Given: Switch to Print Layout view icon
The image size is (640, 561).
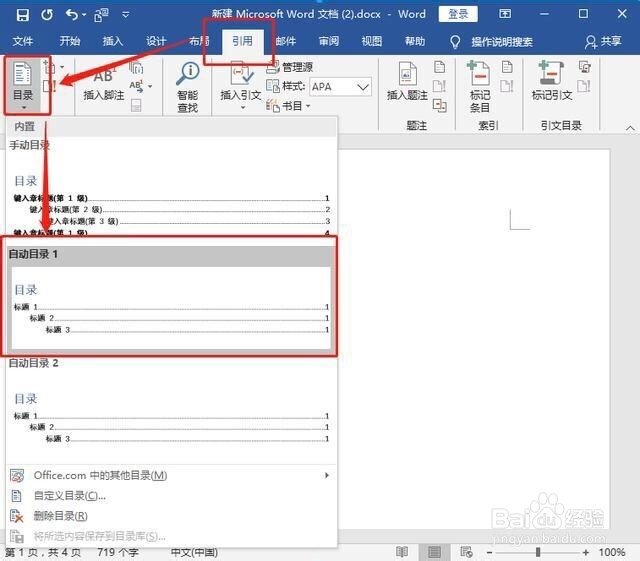Looking at the screenshot, I should tap(434, 552).
